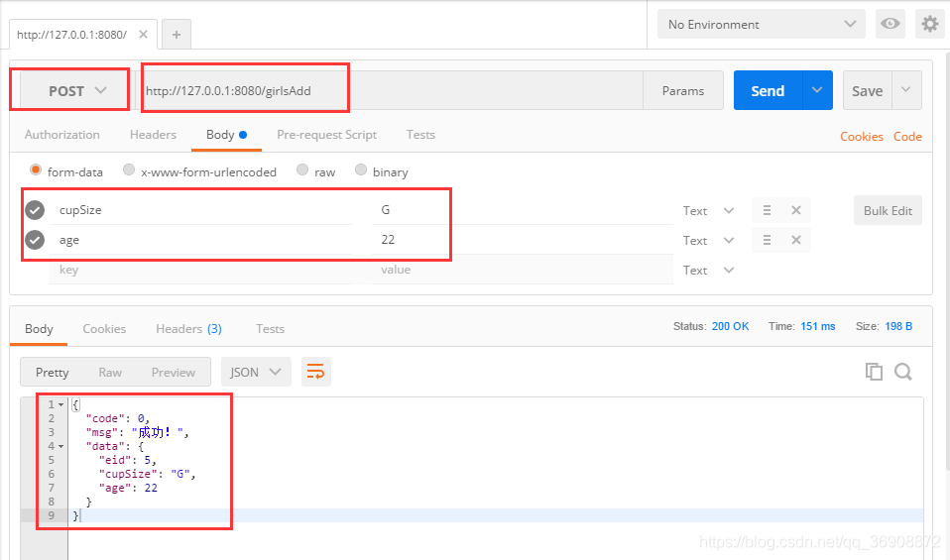This screenshot has width=950, height=560.
Task: Click the empty key placeholder field
Action: 200,270
